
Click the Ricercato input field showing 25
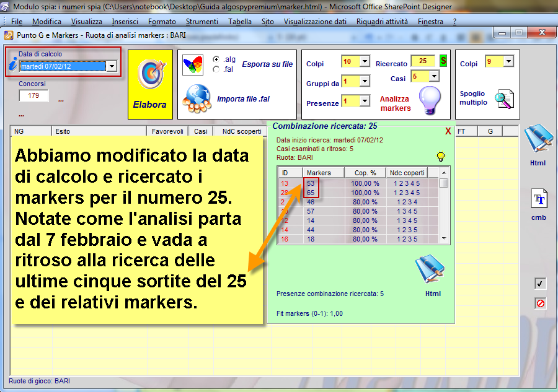(423, 61)
